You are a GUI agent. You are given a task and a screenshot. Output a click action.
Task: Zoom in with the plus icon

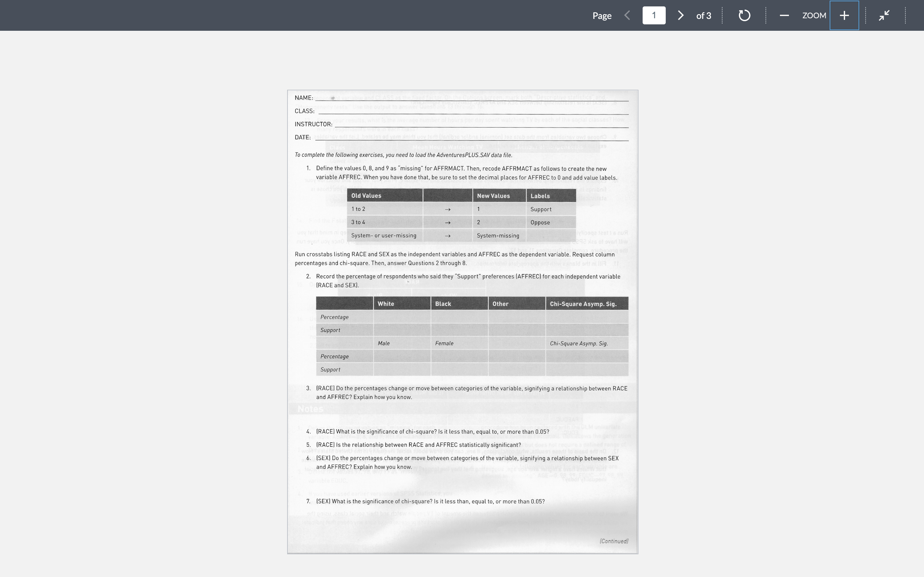pos(844,16)
